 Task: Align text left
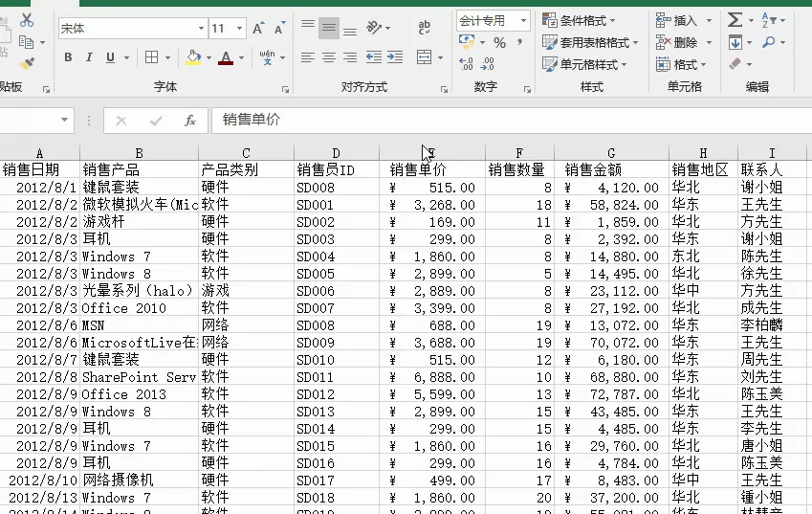[x=308, y=57]
